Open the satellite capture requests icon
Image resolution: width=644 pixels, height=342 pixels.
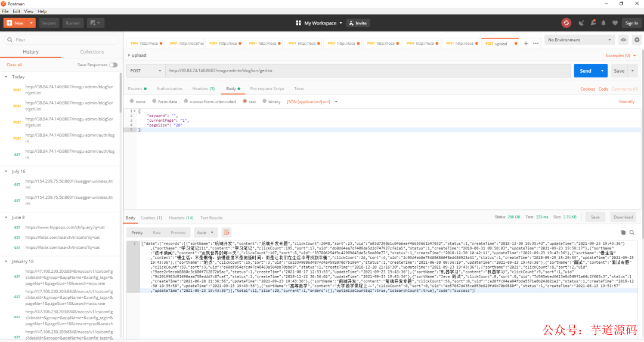coord(581,23)
